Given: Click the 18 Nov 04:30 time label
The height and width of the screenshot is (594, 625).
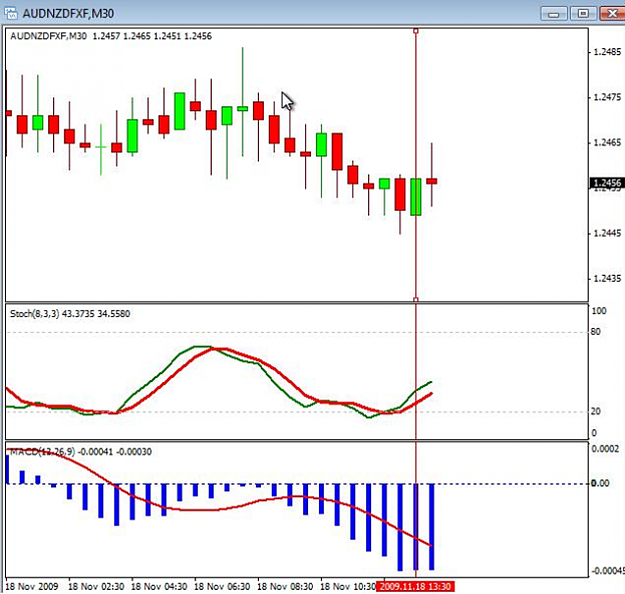Looking at the screenshot, I should 159,586.
